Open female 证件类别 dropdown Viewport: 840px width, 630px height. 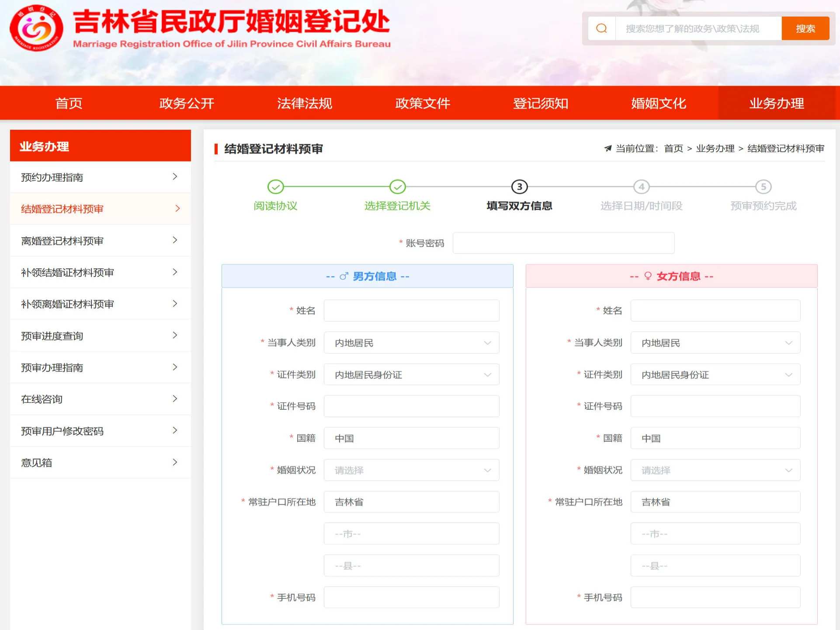[715, 375]
